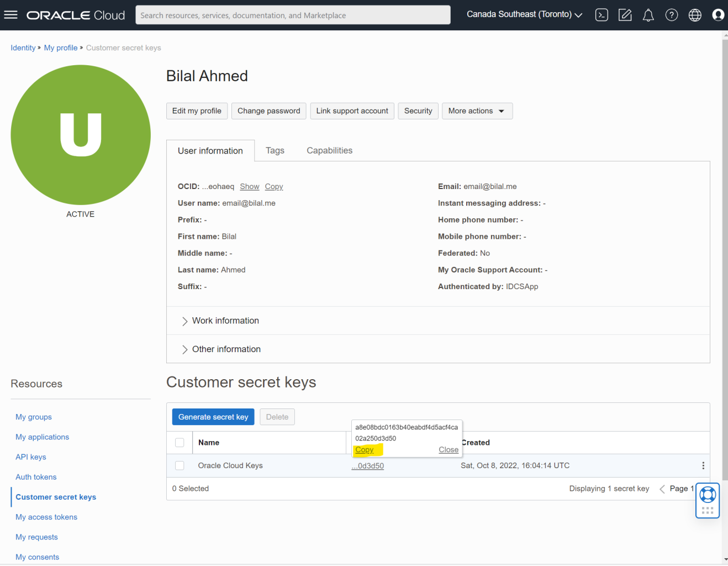This screenshot has height=566, width=728.
Task: Tick the Oracle Cloud Keys row checkbox
Action: (x=180, y=466)
